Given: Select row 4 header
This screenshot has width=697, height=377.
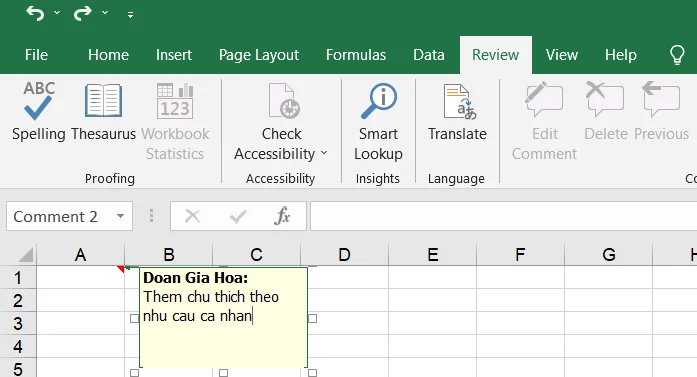Looking at the screenshot, I should tap(18, 346).
